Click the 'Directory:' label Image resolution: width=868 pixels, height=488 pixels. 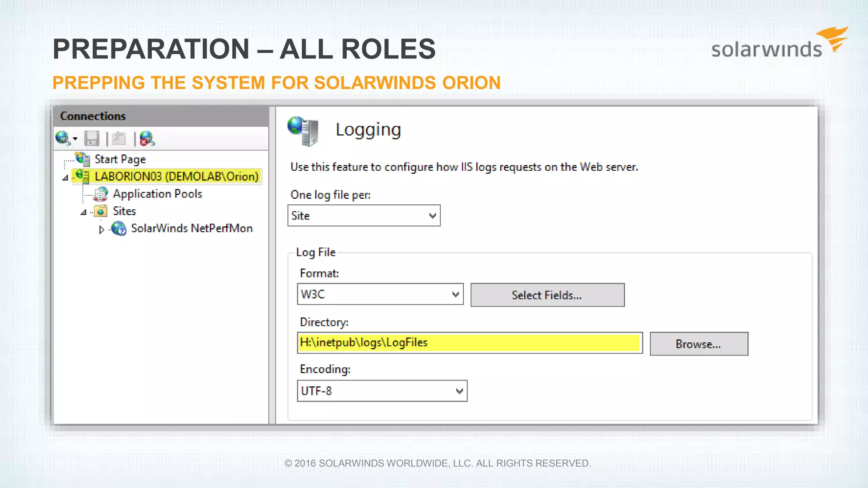coord(324,322)
